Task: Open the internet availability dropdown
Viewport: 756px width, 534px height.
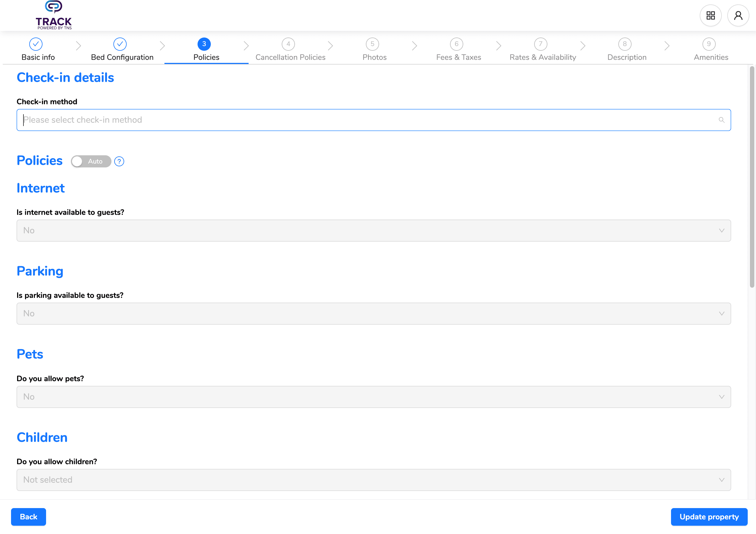Action: (x=374, y=231)
